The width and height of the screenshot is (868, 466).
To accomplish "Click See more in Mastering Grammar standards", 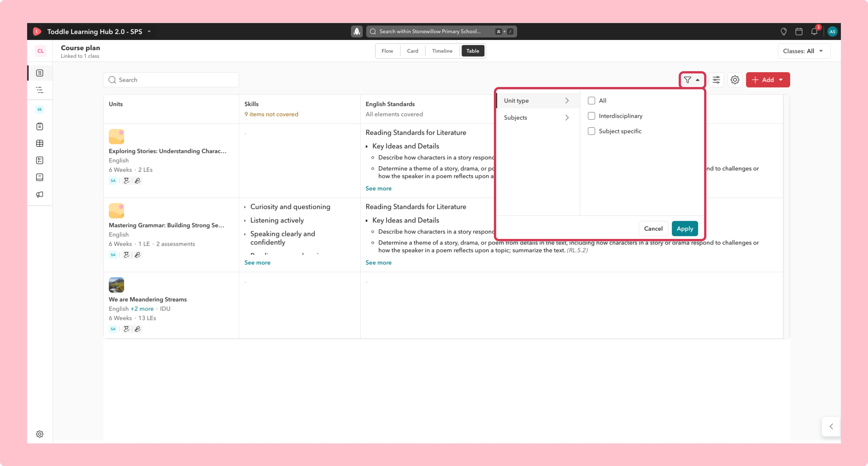I will (x=378, y=263).
